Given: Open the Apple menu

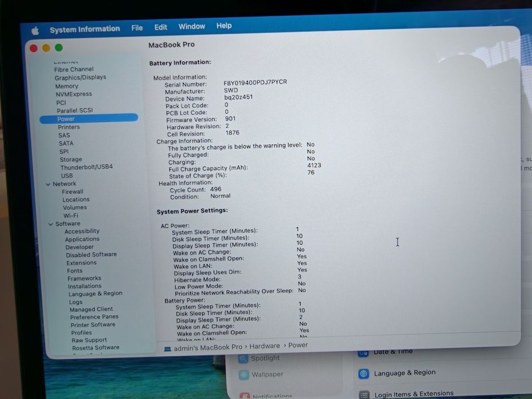Looking at the screenshot, I should click(35, 31).
